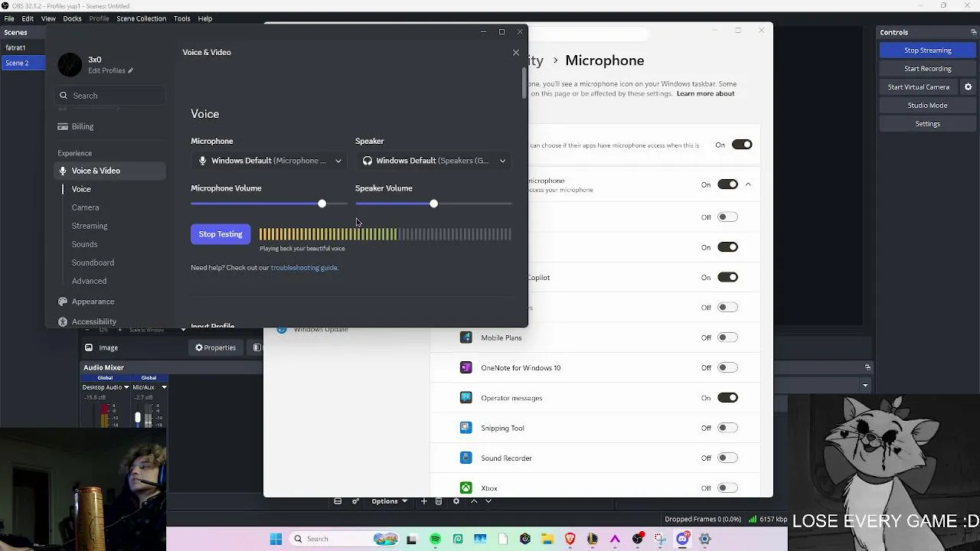Click Stop Streaming in OBS Controls

pos(928,51)
